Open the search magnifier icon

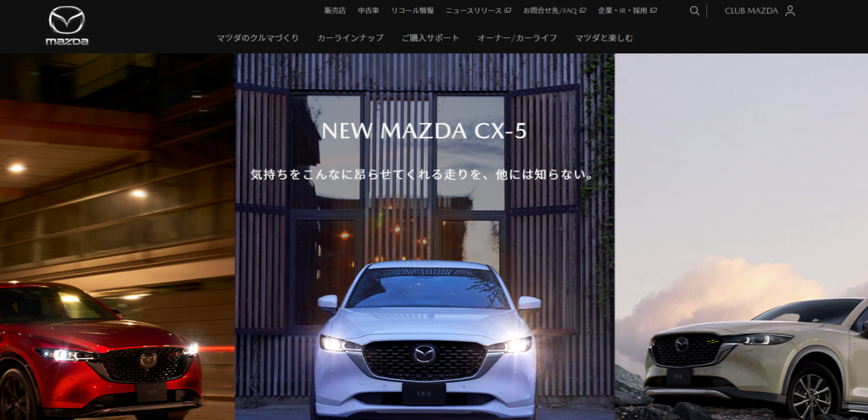point(694,10)
